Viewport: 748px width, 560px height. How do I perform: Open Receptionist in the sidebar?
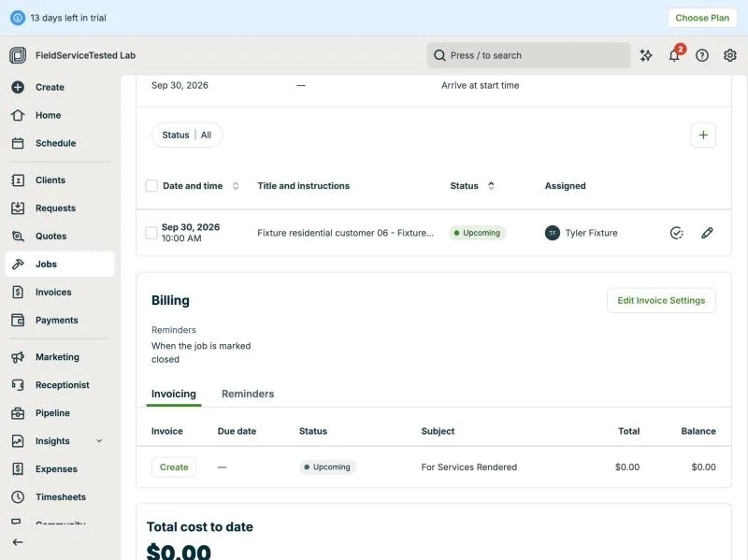[x=60, y=385]
